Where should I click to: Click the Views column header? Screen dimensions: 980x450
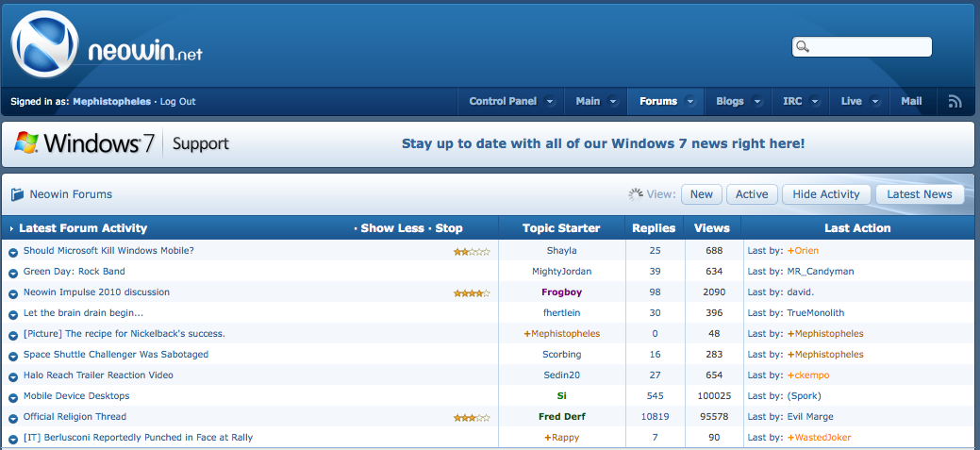pos(712,228)
